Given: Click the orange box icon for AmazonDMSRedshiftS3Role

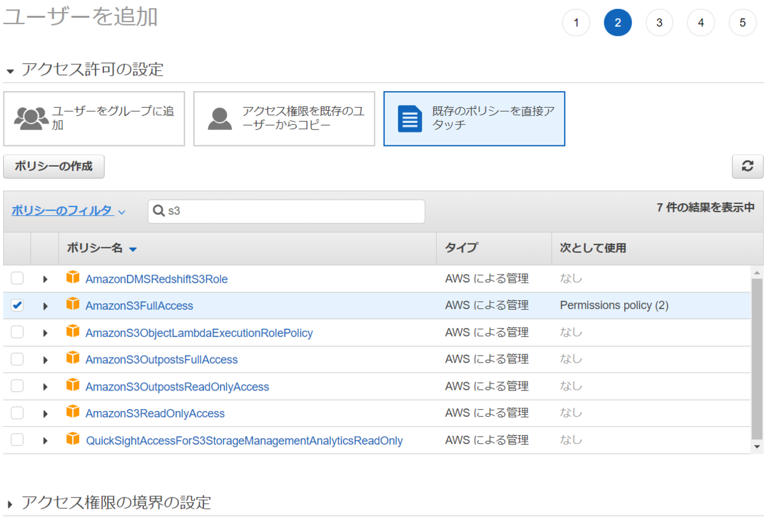Looking at the screenshot, I should tap(73, 278).
